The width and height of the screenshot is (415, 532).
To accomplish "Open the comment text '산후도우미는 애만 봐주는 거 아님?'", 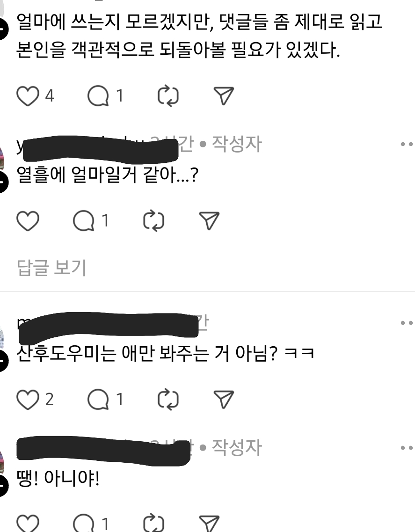I will click(147, 353).
